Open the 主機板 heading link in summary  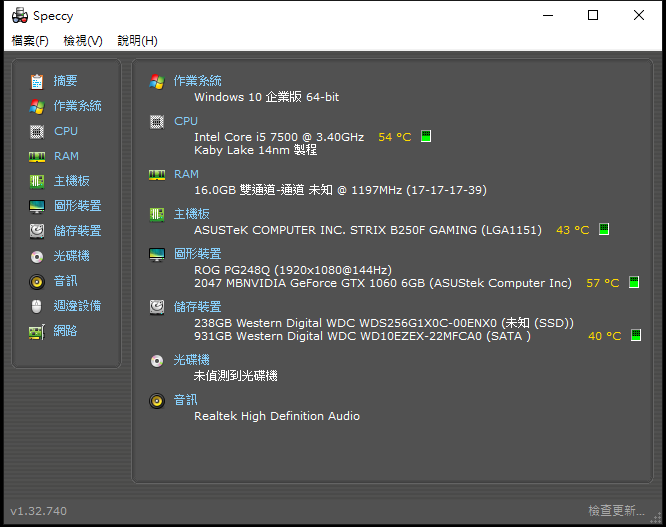click(x=192, y=214)
